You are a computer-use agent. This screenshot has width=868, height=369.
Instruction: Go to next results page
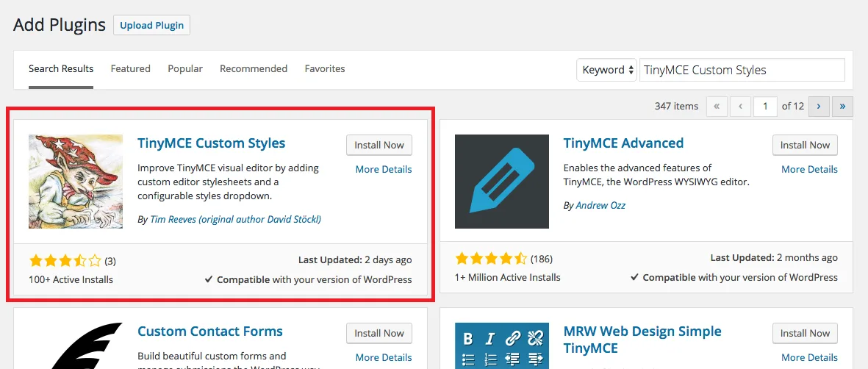(818, 106)
